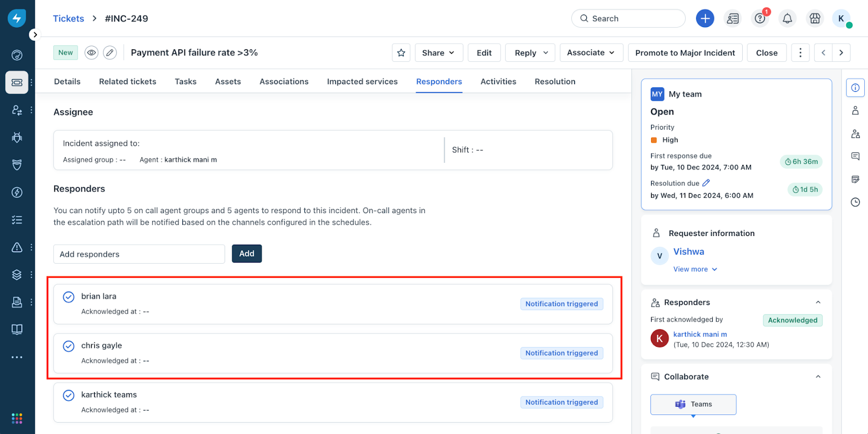
Task: Open the clock time-tracking icon on right rail
Action: pos(856,202)
